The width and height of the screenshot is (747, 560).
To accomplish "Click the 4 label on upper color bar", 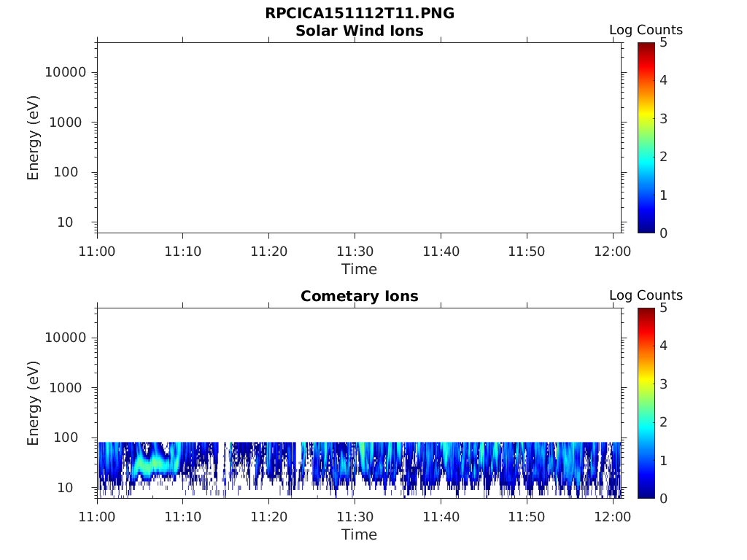I will pyautogui.click(x=663, y=80).
